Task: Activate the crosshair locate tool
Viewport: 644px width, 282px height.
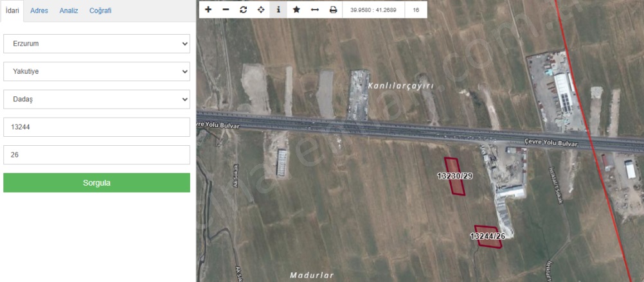Action: coord(261,10)
